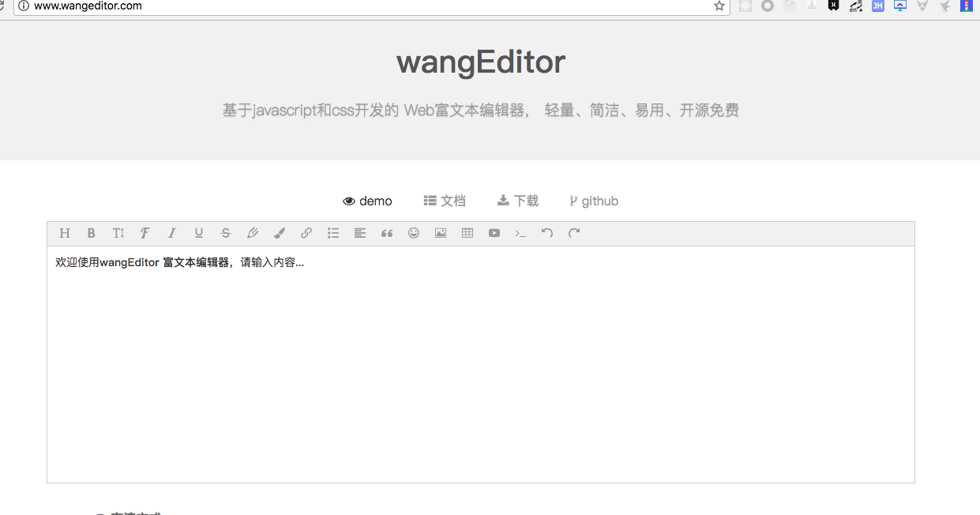Image resolution: width=980 pixels, height=515 pixels.
Task: Open the 文档 documentation link
Action: point(445,201)
